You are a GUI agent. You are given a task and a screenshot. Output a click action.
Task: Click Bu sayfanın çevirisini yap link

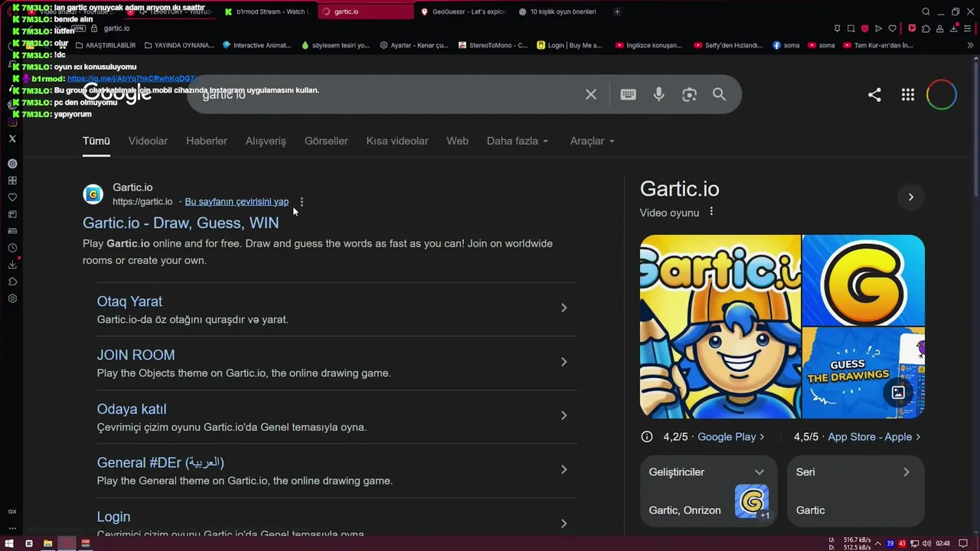[x=237, y=202]
